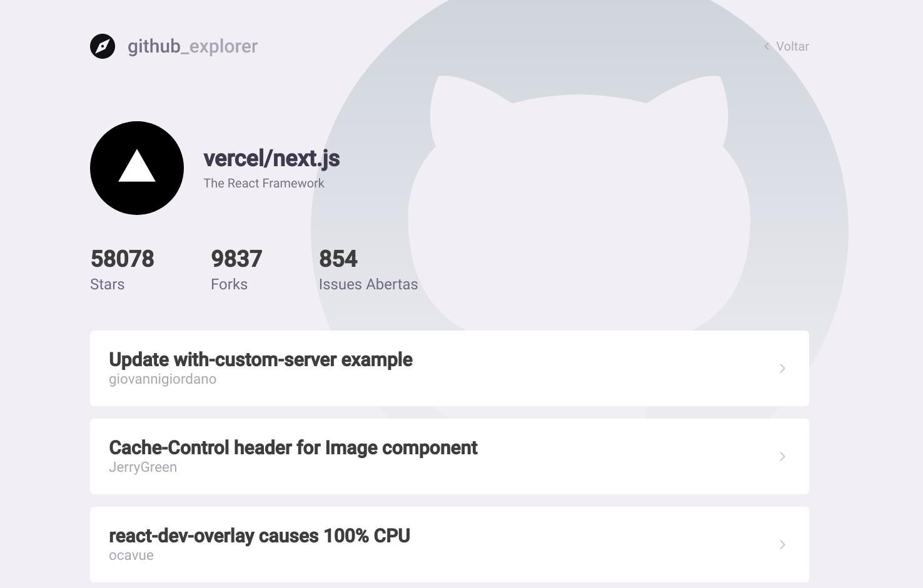This screenshot has width=923, height=588.
Task: Click the description text The React Framework
Action: (264, 183)
